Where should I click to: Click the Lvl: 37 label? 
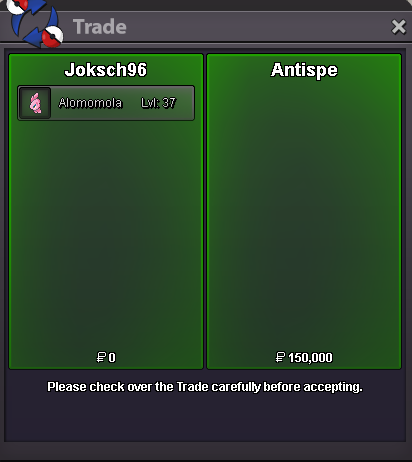pyautogui.click(x=158, y=103)
